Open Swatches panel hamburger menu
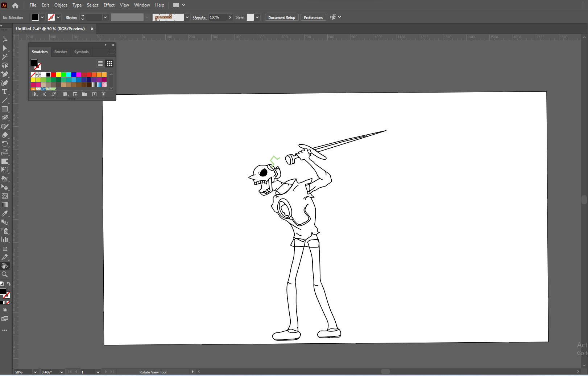Image resolution: width=588 pixels, height=376 pixels. (x=112, y=52)
